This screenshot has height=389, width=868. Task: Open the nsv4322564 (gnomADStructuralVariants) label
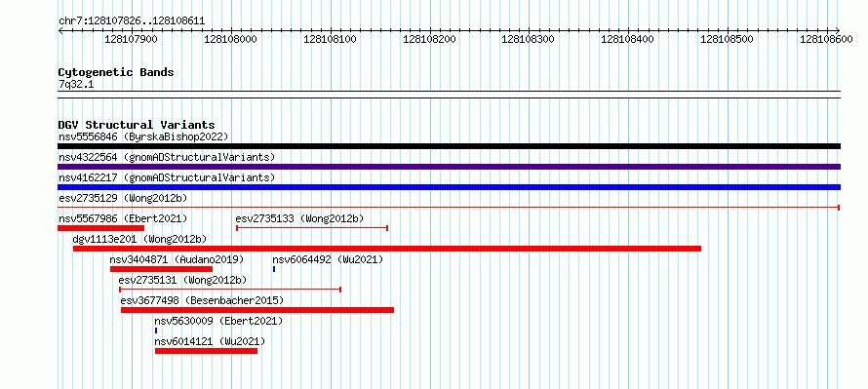(x=167, y=157)
